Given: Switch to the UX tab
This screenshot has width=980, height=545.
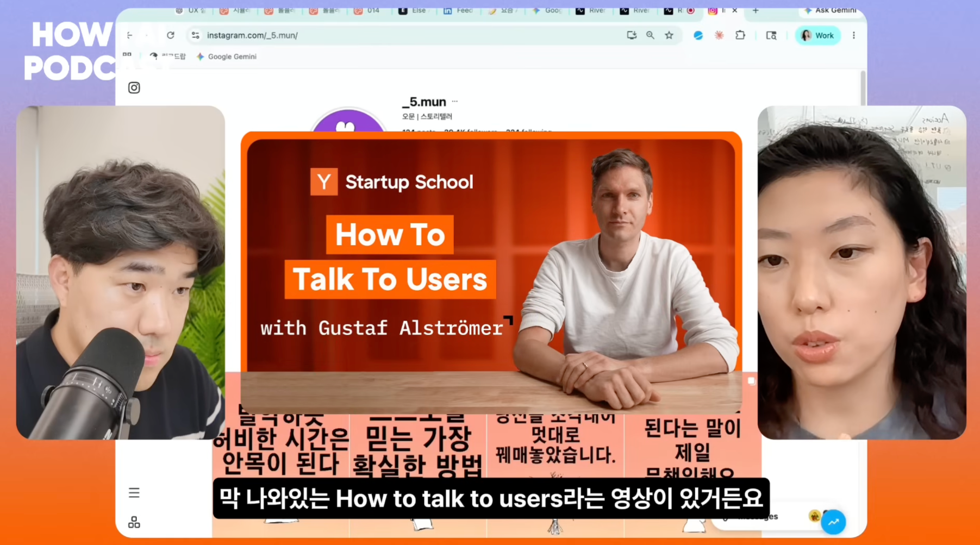Looking at the screenshot, I should (x=190, y=10).
